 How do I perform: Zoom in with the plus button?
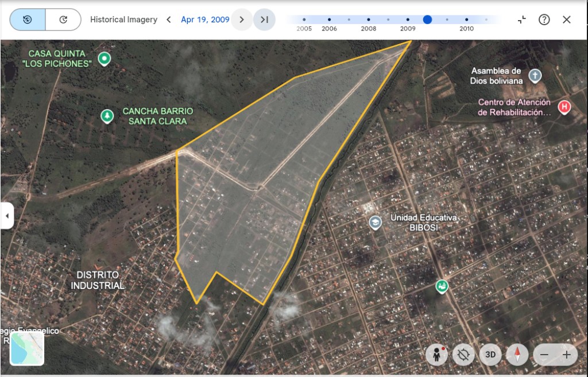566,355
